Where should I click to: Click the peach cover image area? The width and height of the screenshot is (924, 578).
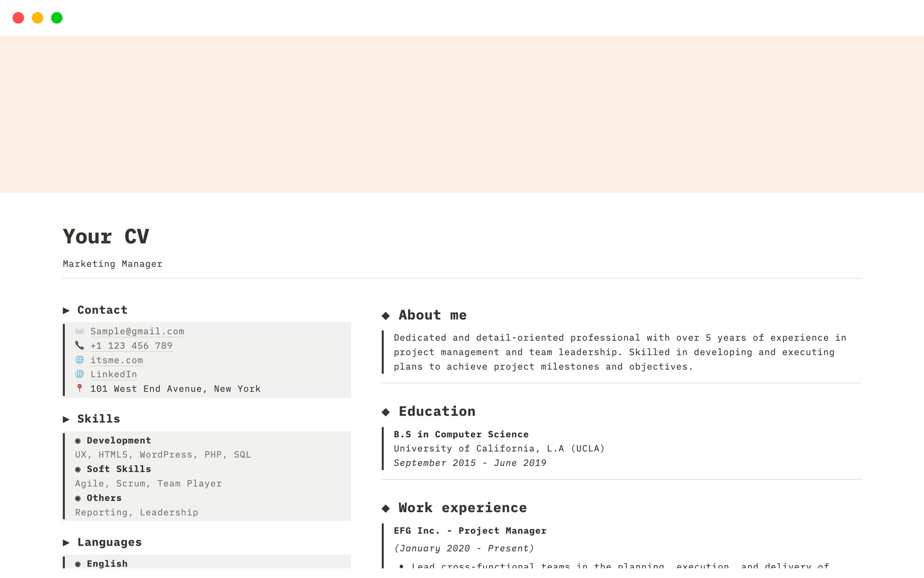[x=462, y=113]
